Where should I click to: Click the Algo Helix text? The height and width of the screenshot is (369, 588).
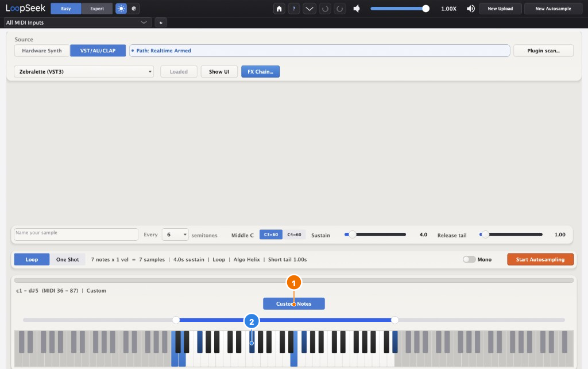(246, 259)
